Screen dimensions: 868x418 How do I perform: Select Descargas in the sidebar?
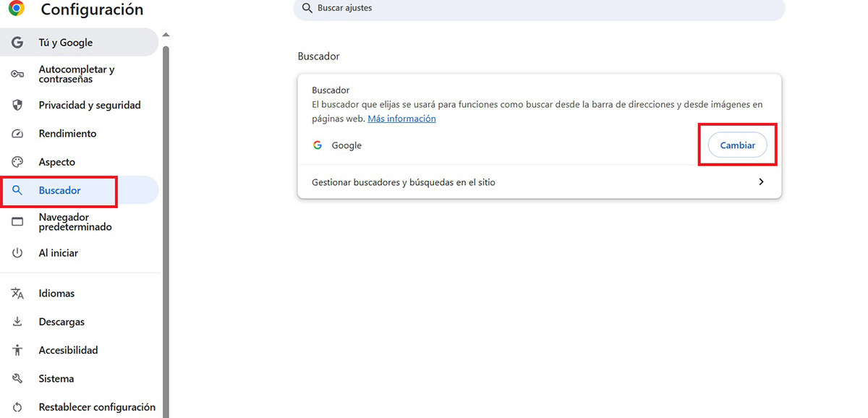tap(80, 322)
